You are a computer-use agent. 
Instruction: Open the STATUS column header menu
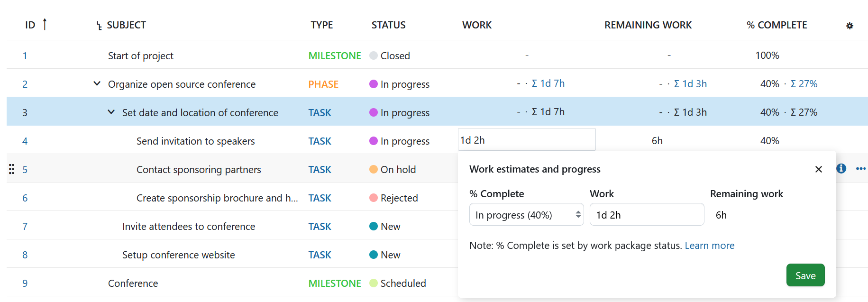tap(388, 25)
